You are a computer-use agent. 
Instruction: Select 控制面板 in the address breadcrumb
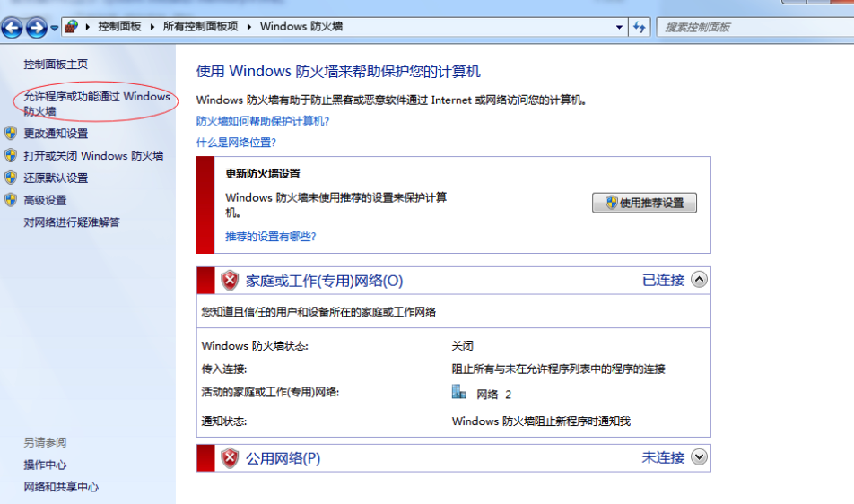coord(119,26)
